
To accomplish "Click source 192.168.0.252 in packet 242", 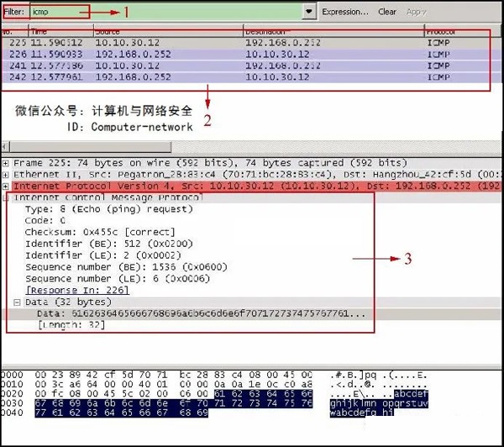I will pyautogui.click(x=134, y=77).
